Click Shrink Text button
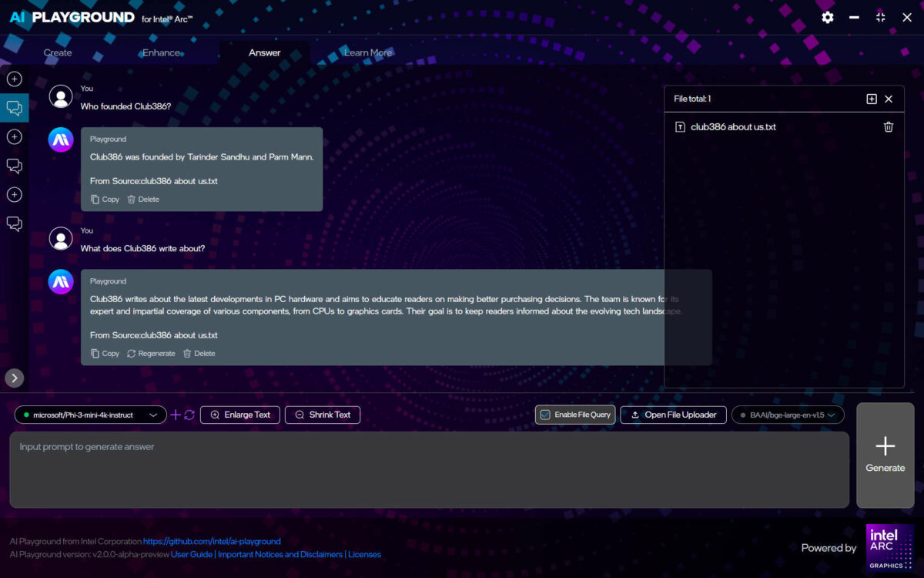This screenshot has height=578, width=924. (x=323, y=415)
